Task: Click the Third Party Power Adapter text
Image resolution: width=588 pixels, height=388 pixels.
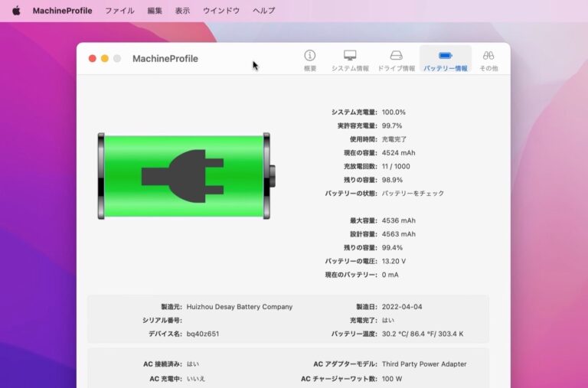Action: (x=423, y=364)
